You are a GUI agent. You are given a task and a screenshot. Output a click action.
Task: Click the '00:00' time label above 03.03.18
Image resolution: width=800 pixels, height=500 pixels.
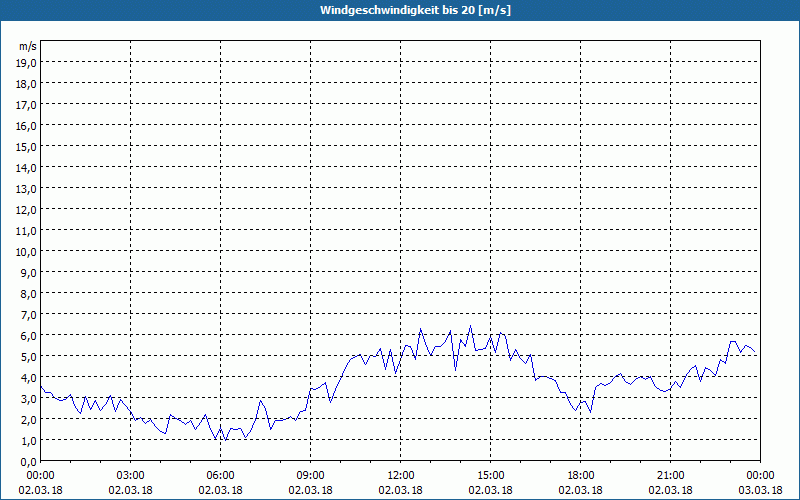760,476
